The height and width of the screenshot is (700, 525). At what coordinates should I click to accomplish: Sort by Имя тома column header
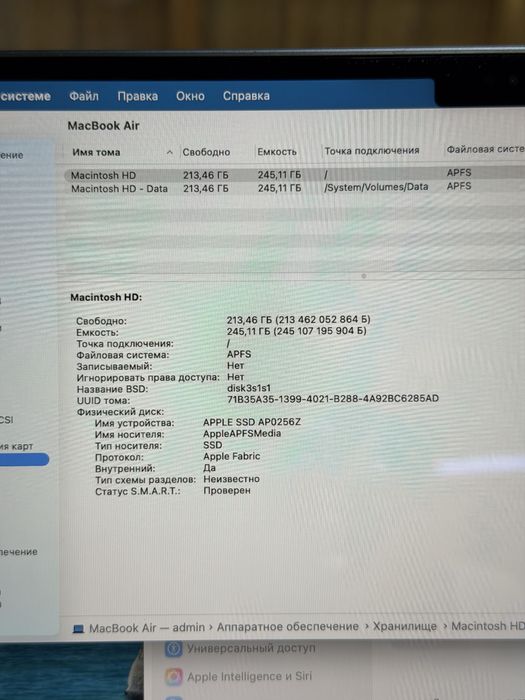96,152
